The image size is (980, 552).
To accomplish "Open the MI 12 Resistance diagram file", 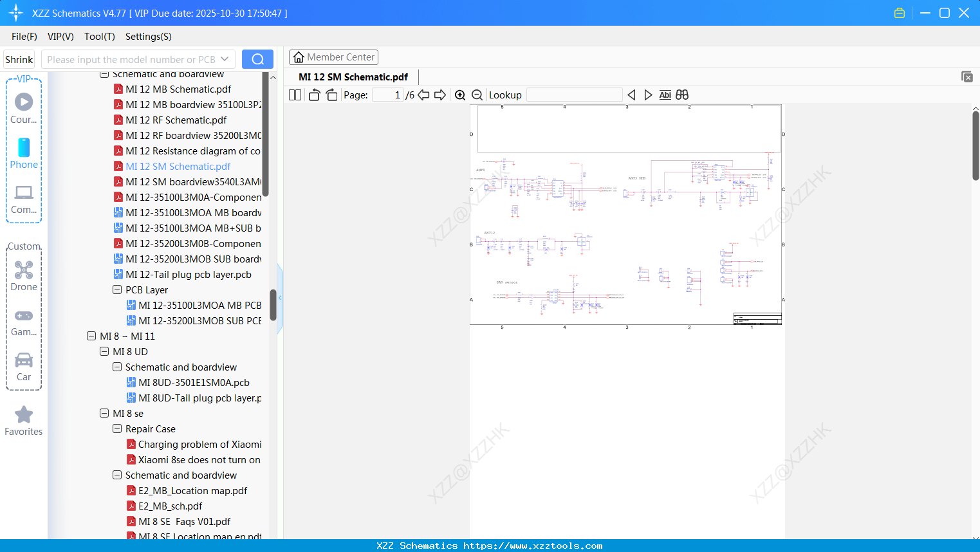I will [x=187, y=151].
